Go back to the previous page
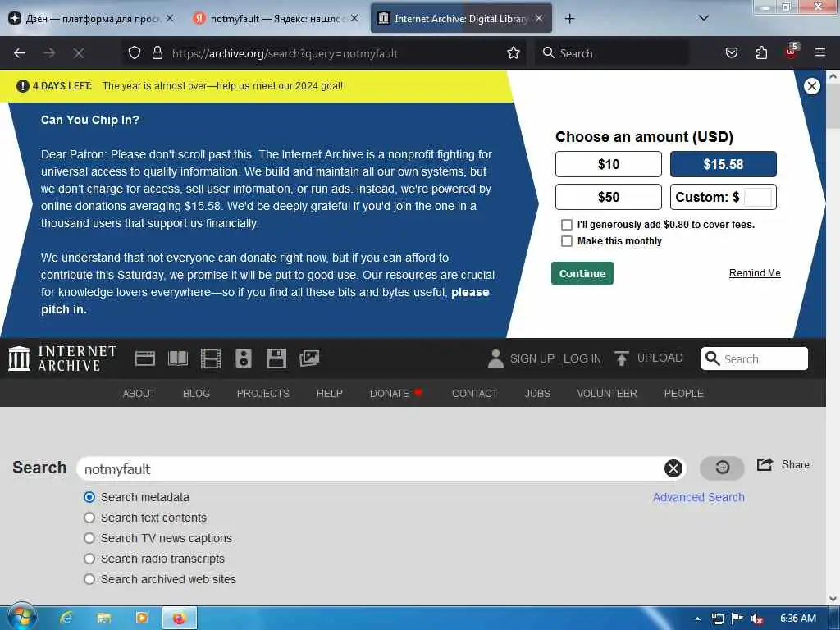Viewport: 840px width, 630px height. [x=20, y=53]
